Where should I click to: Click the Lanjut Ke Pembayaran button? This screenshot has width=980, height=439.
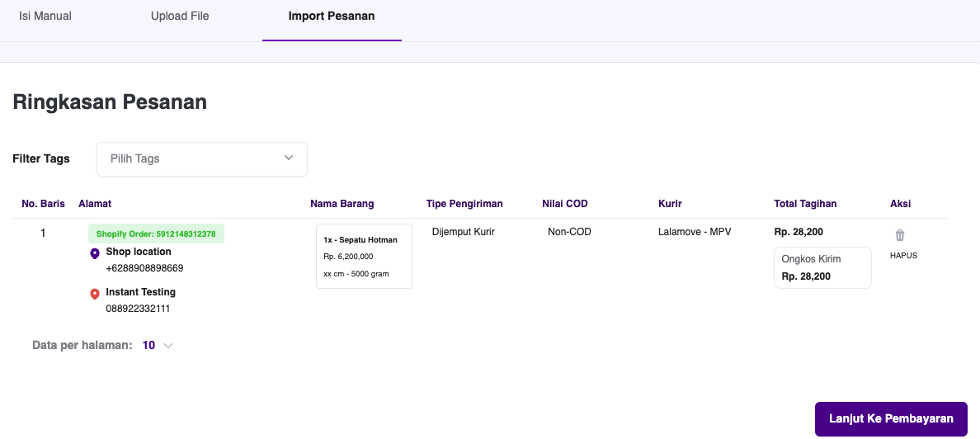point(891,419)
